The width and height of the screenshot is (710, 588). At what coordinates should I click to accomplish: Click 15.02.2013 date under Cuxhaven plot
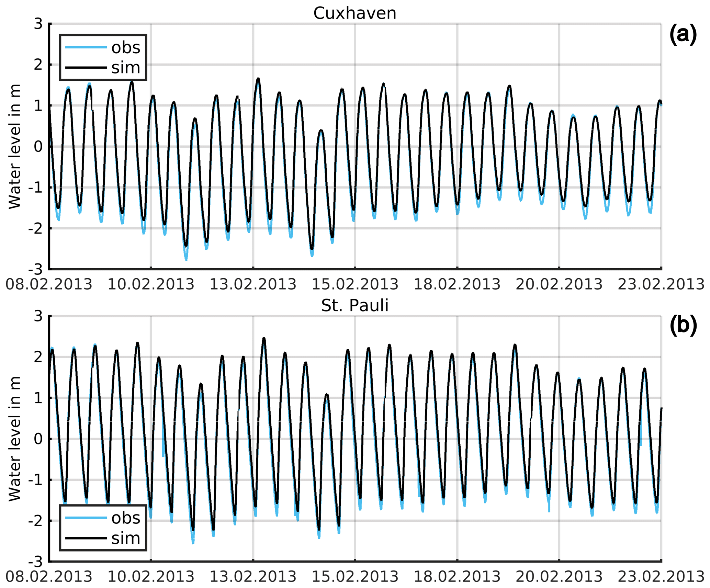tap(354, 284)
